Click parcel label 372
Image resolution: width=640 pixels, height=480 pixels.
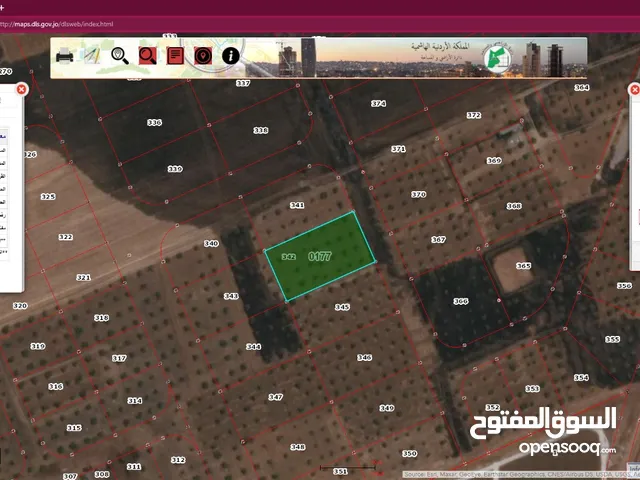(x=474, y=116)
